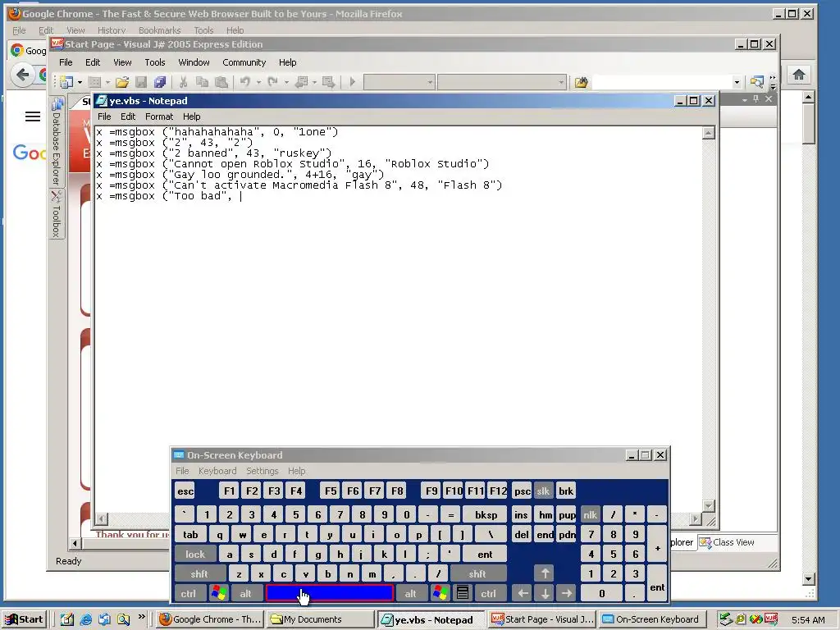The height and width of the screenshot is (630, 840).
Task: Click the Save icon in Visual J# toolbar
Action: coord(141,82)
